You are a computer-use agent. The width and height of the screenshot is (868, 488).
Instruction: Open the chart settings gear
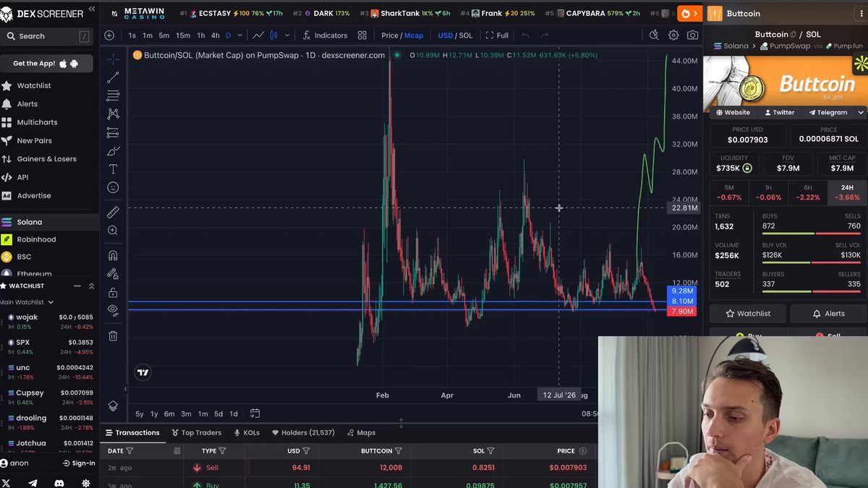(x=673, y=35)
